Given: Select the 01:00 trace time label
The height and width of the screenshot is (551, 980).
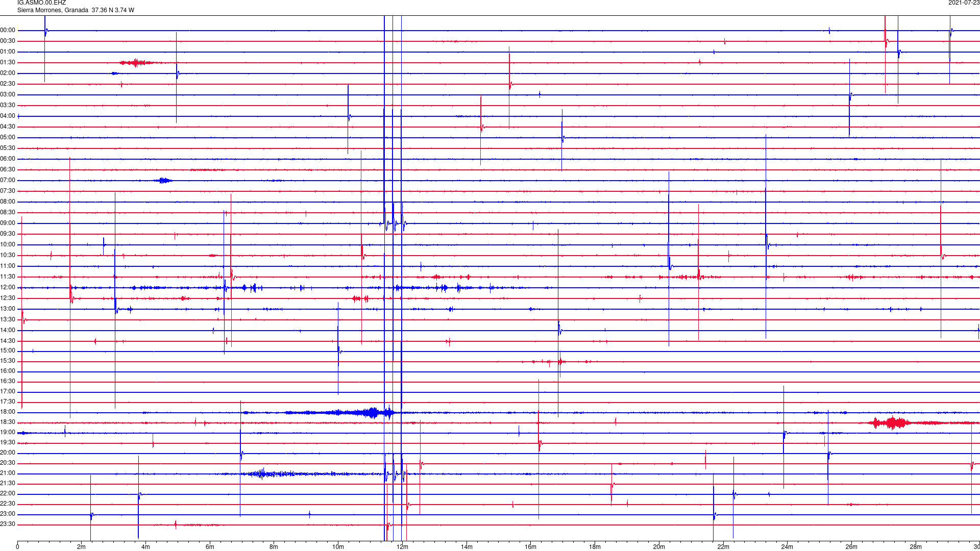Looking at the screenshot, I should pos(8,52).
